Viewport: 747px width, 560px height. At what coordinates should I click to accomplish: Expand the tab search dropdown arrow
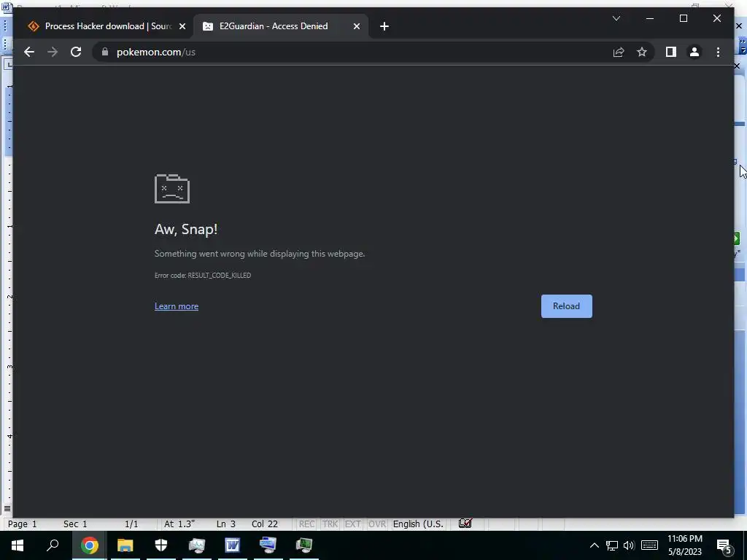(616, 18)
